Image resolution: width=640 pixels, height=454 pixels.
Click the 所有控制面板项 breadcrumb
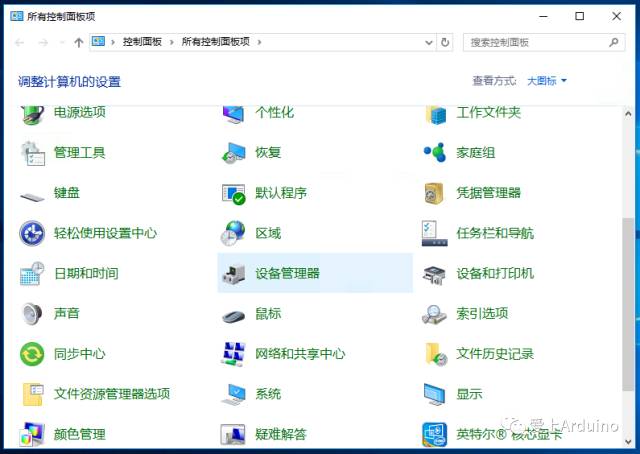tap(216, 42)
